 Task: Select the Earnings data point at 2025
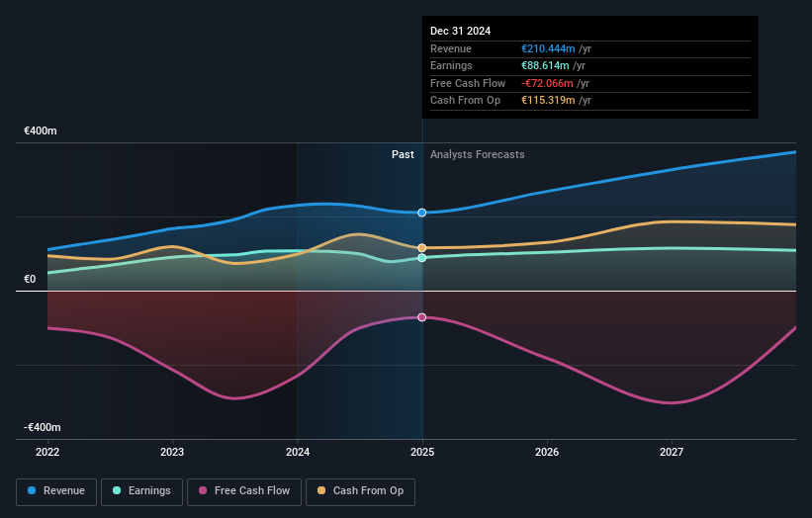pyautogui.click(x=422, y=258)
